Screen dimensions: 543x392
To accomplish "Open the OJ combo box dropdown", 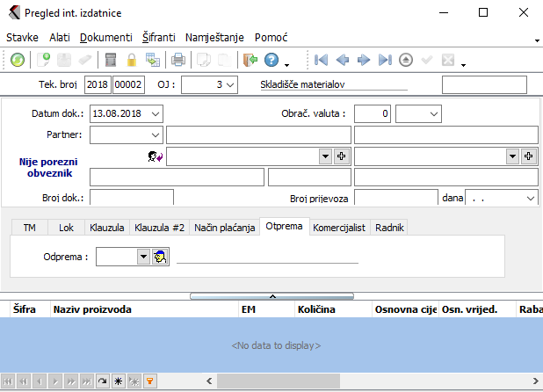I will pyautogui.click(x=230, y=85).
